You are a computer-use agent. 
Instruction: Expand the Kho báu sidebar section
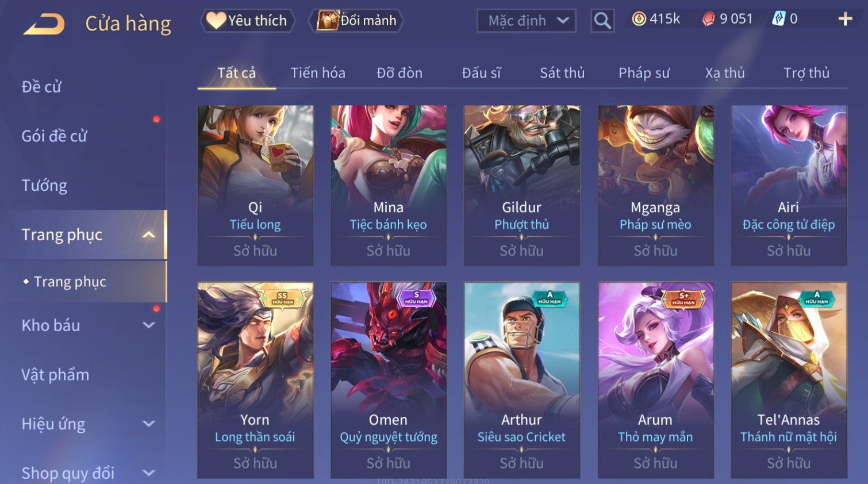(x=148, y=325)
